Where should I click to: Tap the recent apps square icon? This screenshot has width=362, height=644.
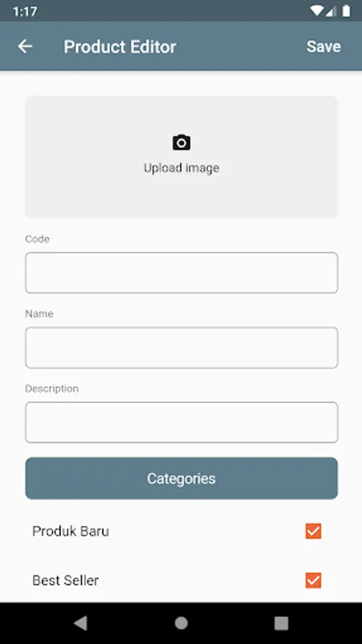pos(281,623)
